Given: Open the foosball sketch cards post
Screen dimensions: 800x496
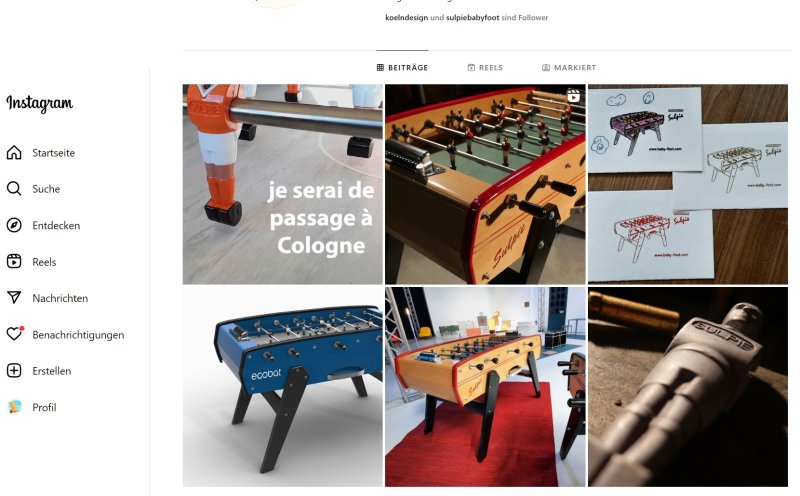Looking at the screenshot, I should coord(688,184).
